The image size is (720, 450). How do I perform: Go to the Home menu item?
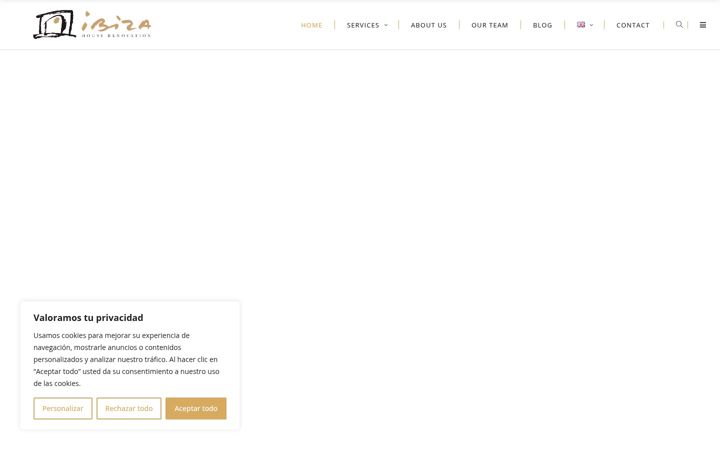(x=311, y=25)
